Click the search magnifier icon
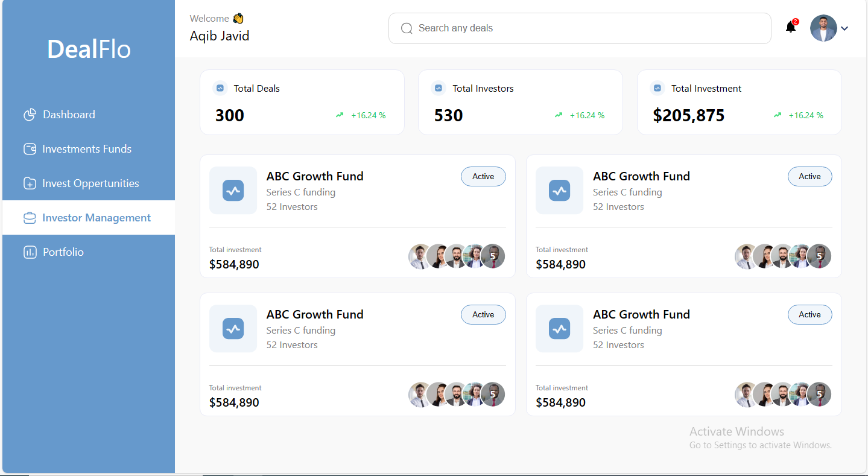868x476 pixels. click(x=407, y=28)
